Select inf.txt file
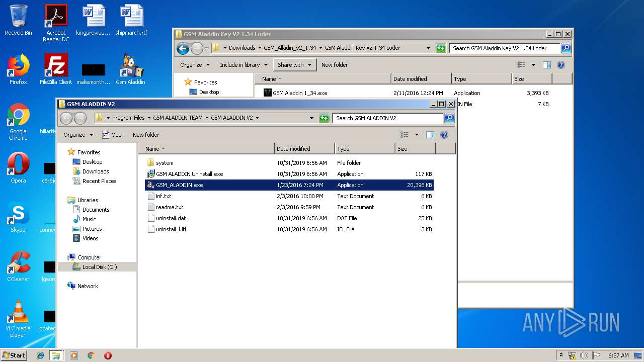The height and width of the screenshot is (362, 644). pyautogui.click(x=289, y=196)
